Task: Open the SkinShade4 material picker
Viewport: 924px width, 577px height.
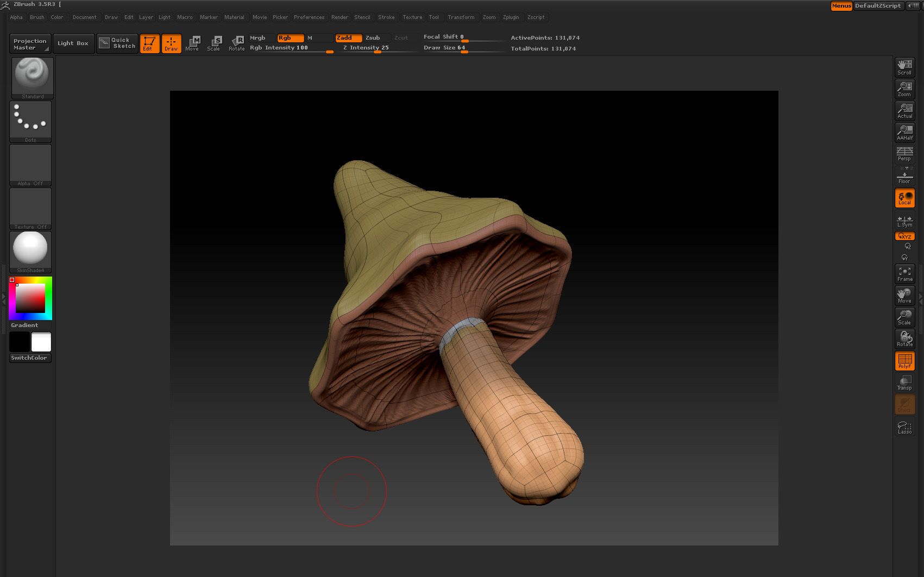Action: 30,251
